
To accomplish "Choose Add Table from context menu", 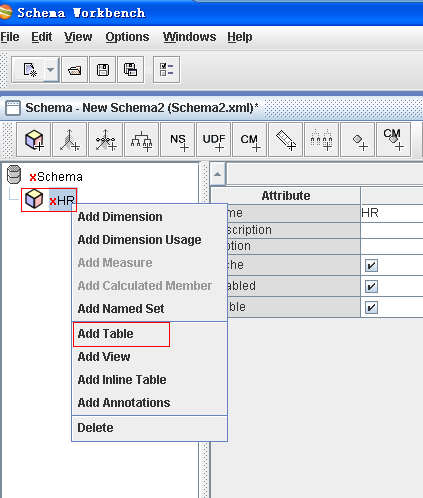I will coord(149,334).
